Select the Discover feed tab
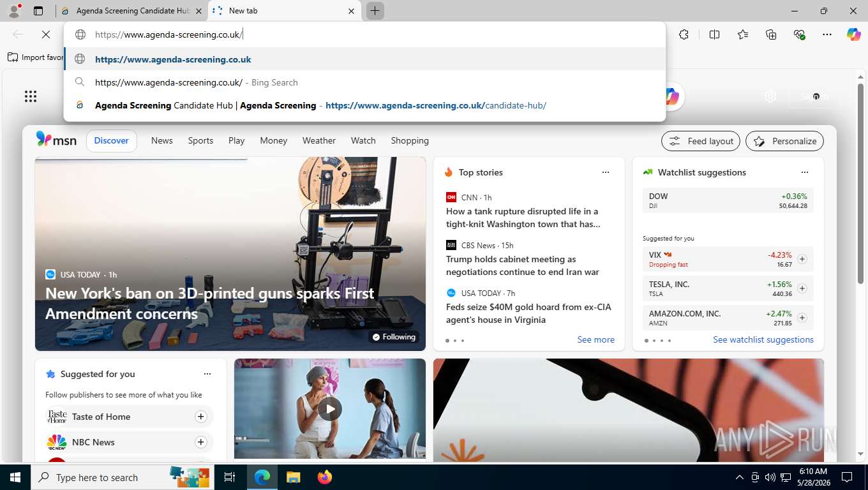Image resolution: width=868 pixels, height=490 pixels. click(112, 140)
